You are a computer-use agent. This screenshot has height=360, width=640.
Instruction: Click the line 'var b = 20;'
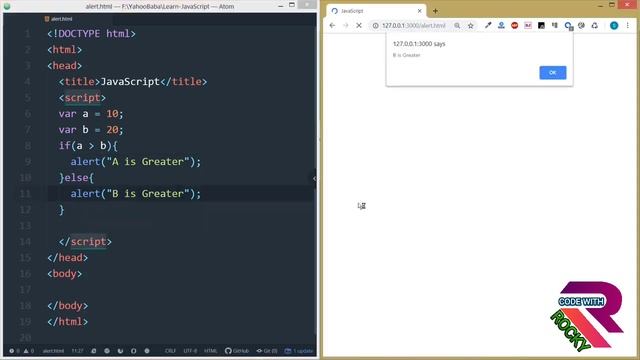(x=91, y=129)
